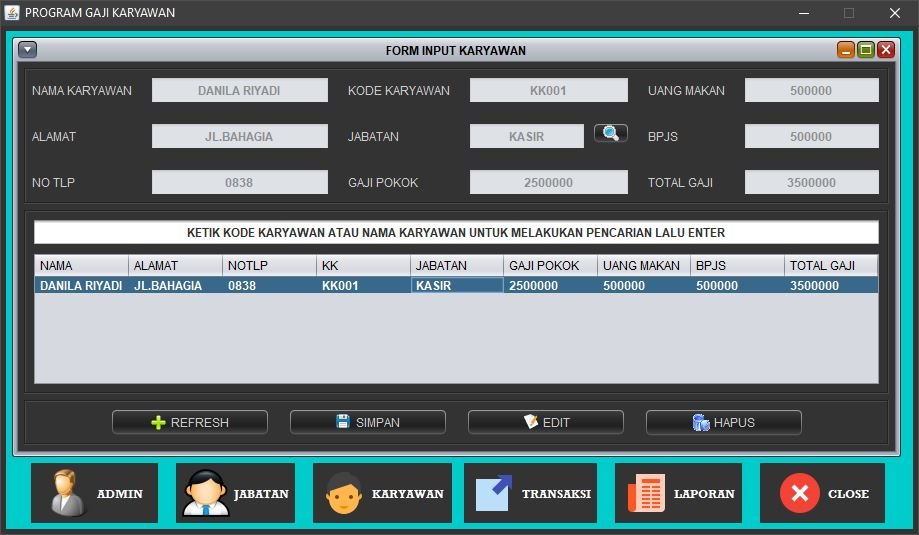919x535 pixels.
Task: Open the Jabatan form
Action: pyautogui.click(x=235, y=493)
